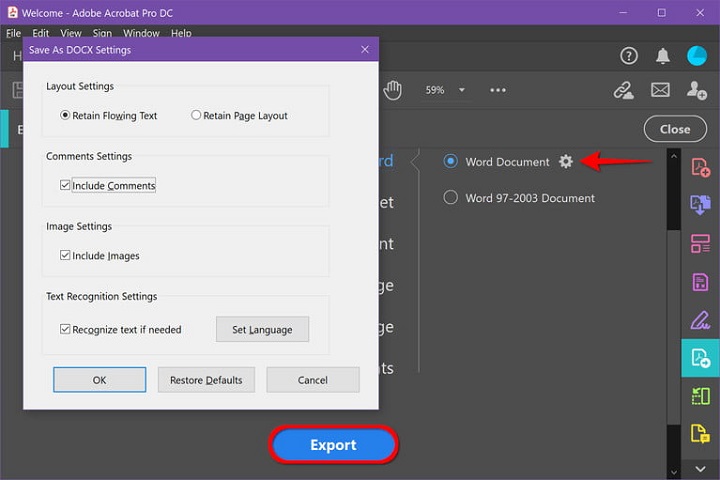Open the 59% zoom level dropdown
This screenshot has height=480, width=720.
pos(462,90)
